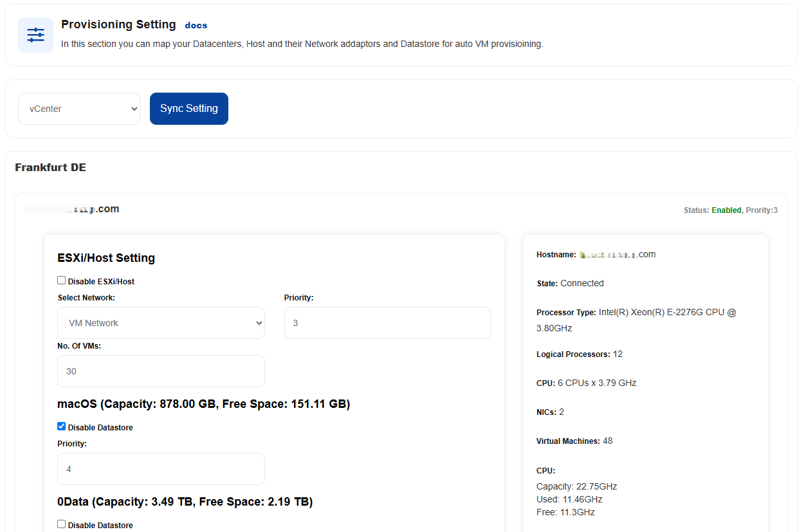Check Disable Datastore under 0Data

click(x=62, y=524)
